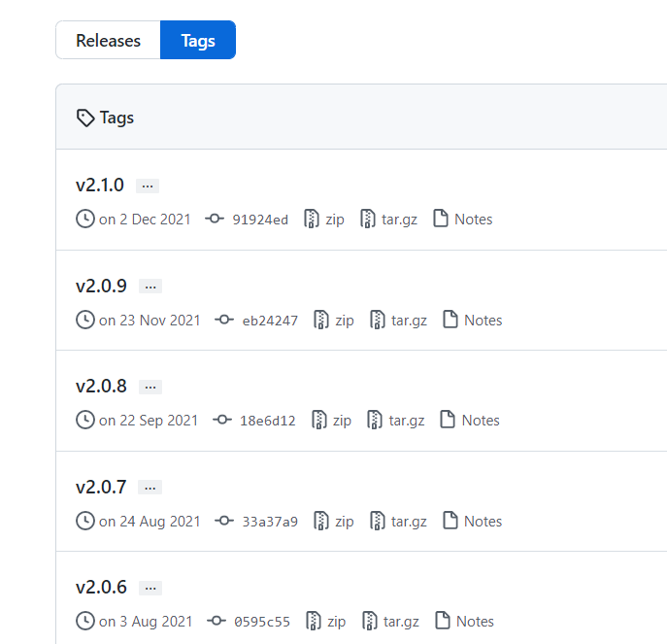Expand the v2.1.0 ellipsis details

[x=148, y=186]
